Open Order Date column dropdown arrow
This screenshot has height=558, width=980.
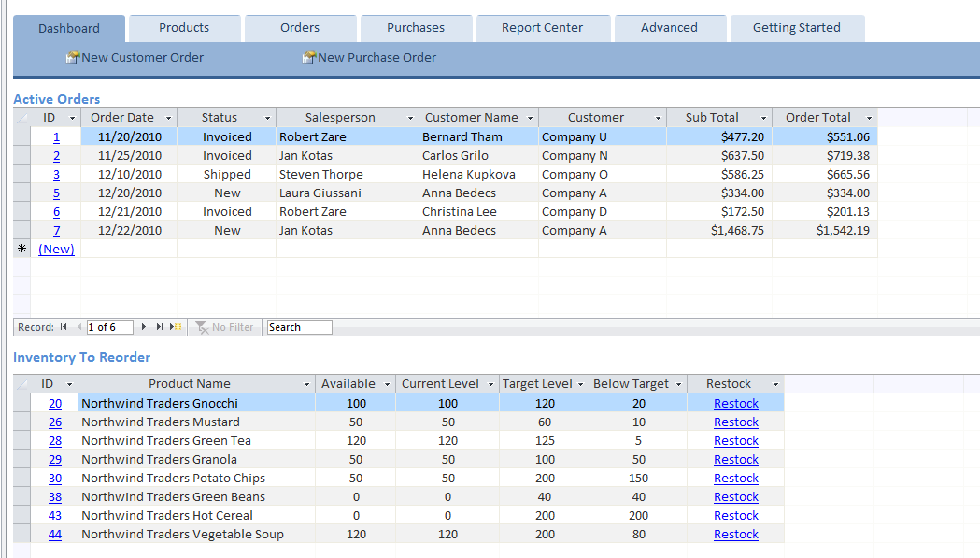[168, 118]
